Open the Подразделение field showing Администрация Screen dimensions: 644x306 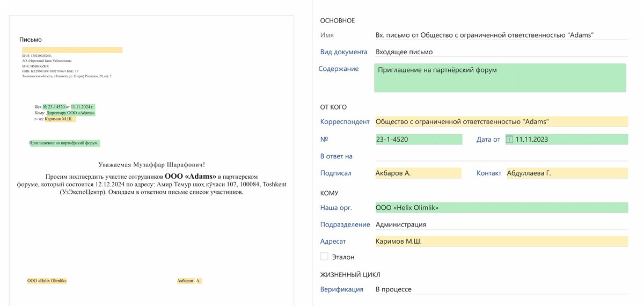(501, 224)
